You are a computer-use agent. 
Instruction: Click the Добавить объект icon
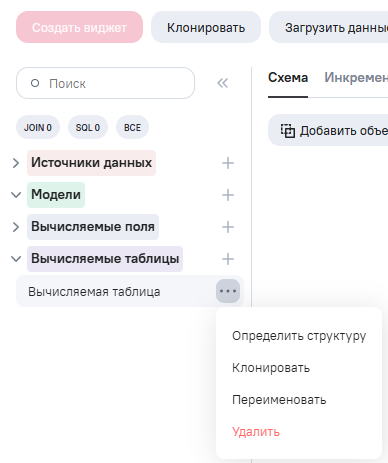coord(288,131)
